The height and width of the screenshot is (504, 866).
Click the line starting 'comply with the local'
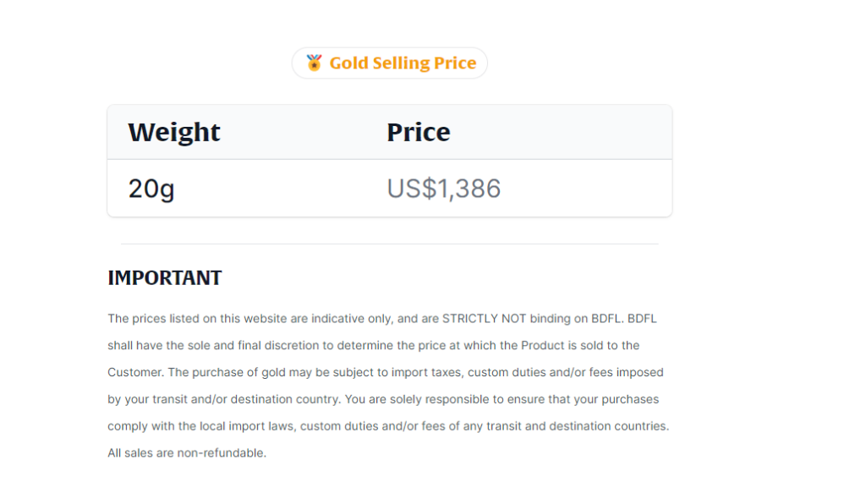click(388, 426)
